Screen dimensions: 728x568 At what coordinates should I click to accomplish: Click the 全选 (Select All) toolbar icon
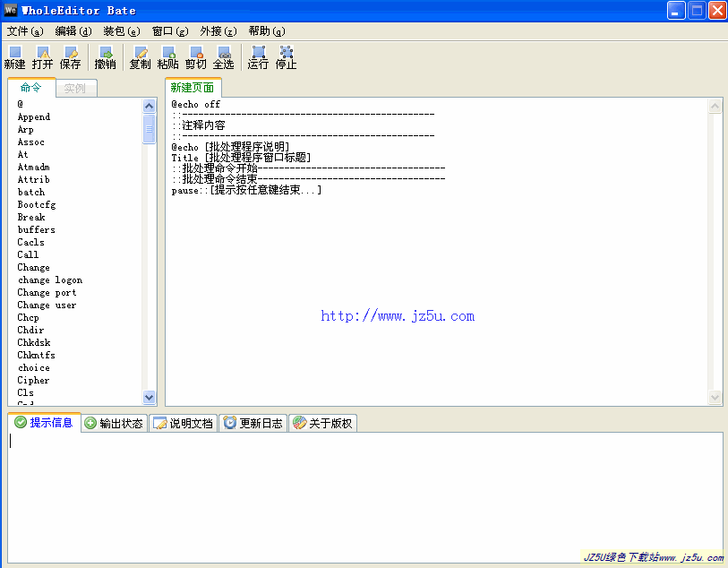(223, 57)
